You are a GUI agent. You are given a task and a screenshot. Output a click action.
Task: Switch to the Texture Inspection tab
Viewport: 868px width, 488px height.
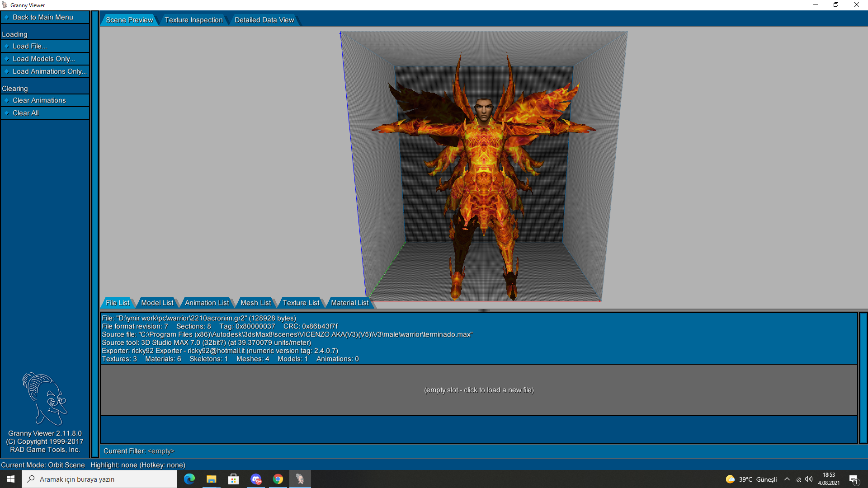pos(193,20)
